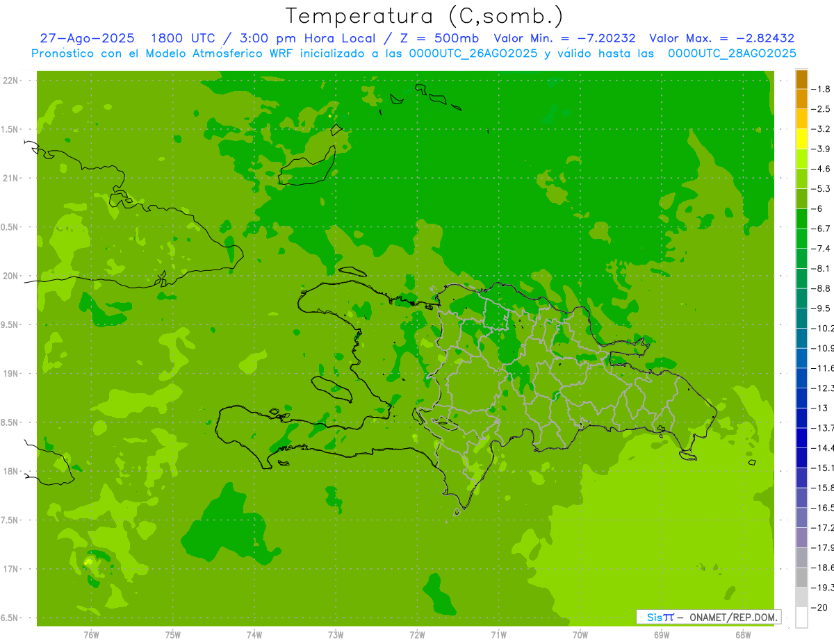The height and width of the screenshot is (644, 834).
Task: Click the '-11.6' colorbar value
Action: [823, 368]
